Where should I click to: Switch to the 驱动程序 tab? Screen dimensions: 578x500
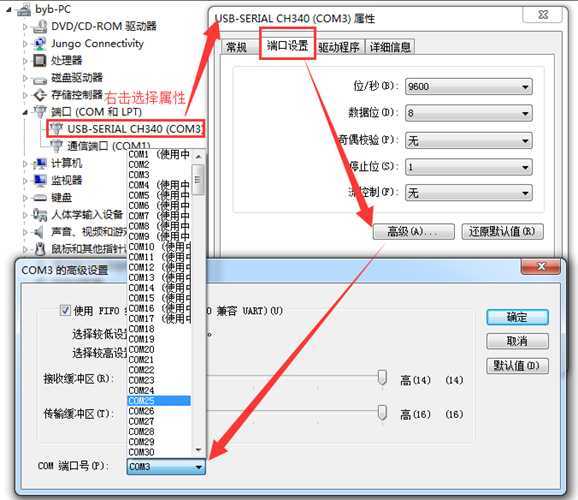(x=339, y=48)
